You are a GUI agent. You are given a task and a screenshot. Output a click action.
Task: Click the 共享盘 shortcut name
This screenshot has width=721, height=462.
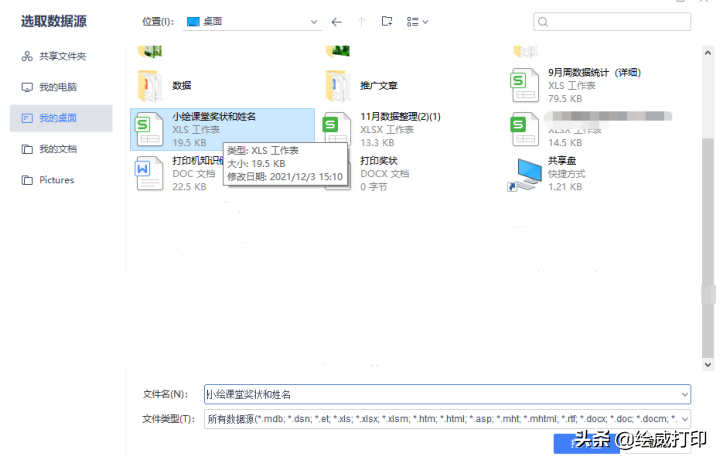click(x=562, y=160)
